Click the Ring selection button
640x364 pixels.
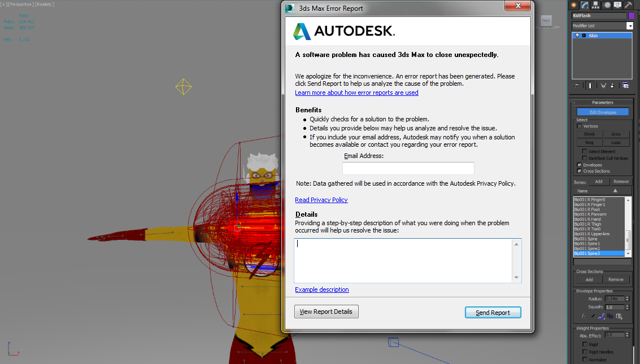tap(589, 143)
